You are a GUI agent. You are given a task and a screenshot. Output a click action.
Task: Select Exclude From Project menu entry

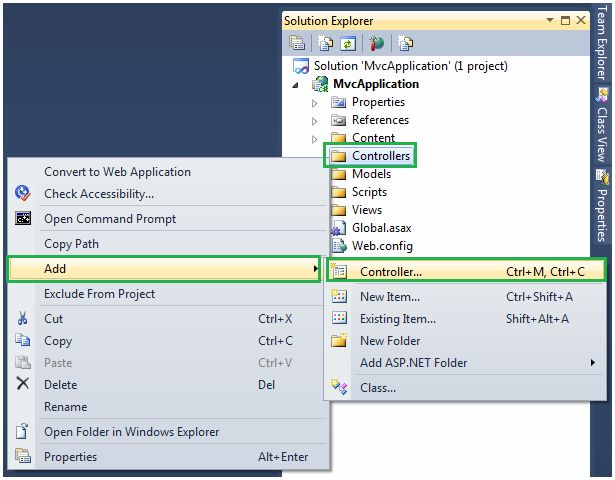tap(99, 294)
